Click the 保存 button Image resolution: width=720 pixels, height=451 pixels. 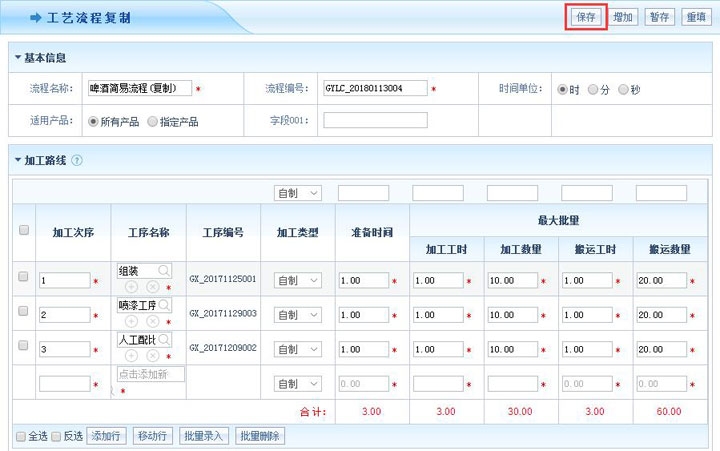tap(586, 17)
